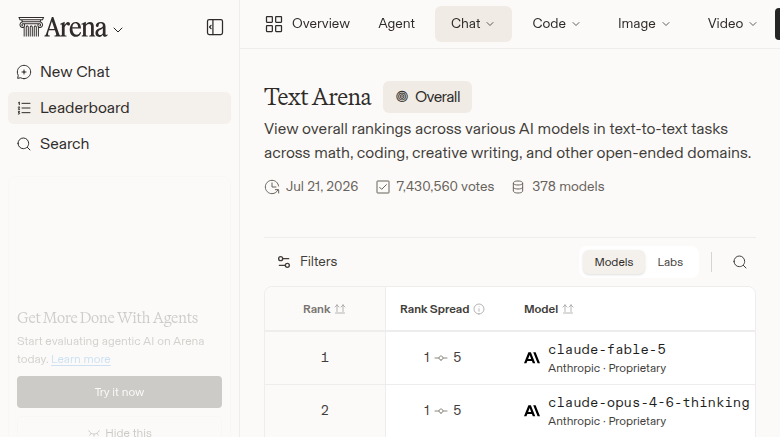Click the Overview grid icon

click(274, 24)
